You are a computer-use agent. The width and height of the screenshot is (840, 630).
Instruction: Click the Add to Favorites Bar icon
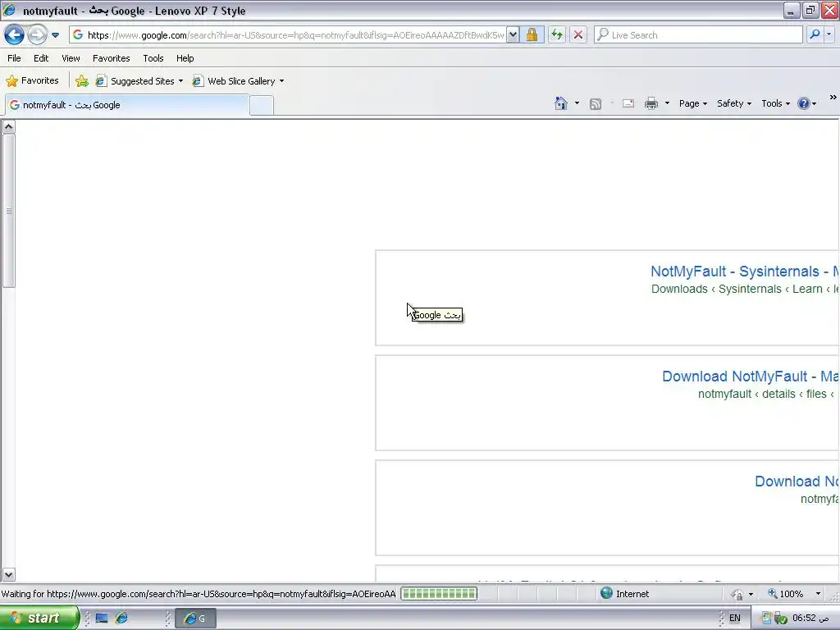pyautogui.click(x=81, y=81)
